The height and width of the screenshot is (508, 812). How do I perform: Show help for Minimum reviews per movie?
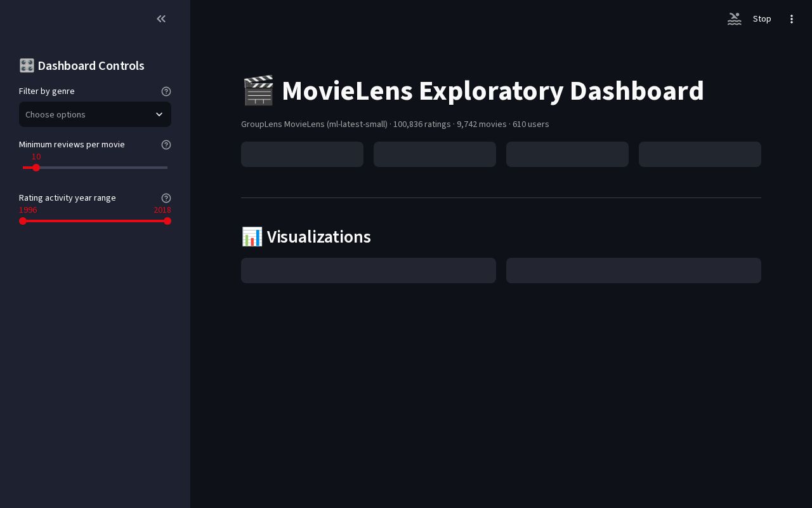[x=166, y=145]
